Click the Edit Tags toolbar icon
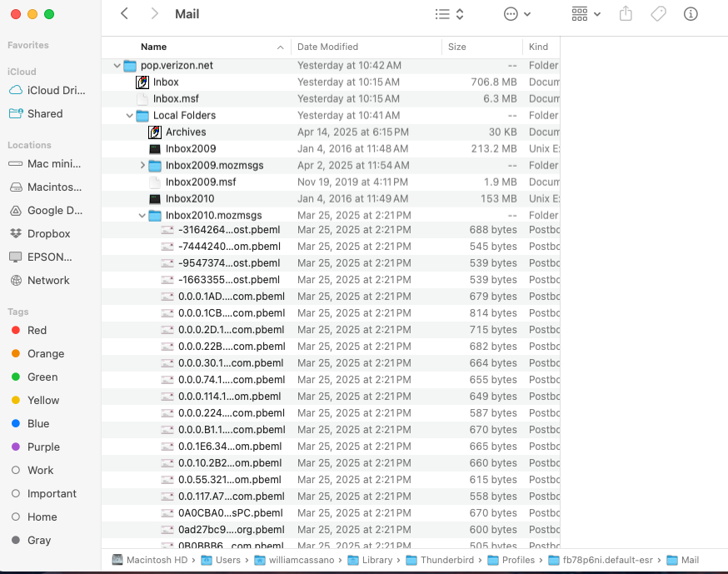The width and height of the screenshot is (728, 574). [x=658, y=14]
